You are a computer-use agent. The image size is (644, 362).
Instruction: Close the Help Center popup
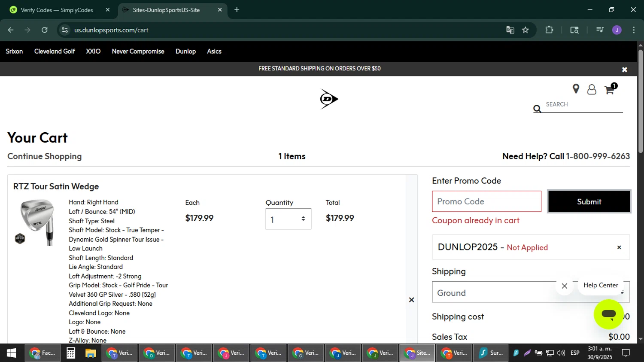click(x=565, y=286)
